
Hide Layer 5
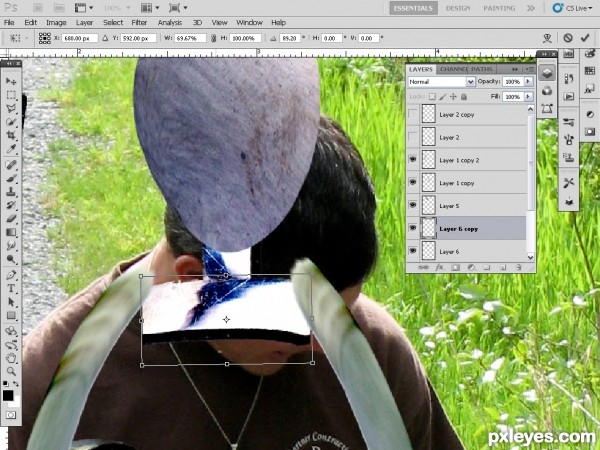tap(413, 205)
